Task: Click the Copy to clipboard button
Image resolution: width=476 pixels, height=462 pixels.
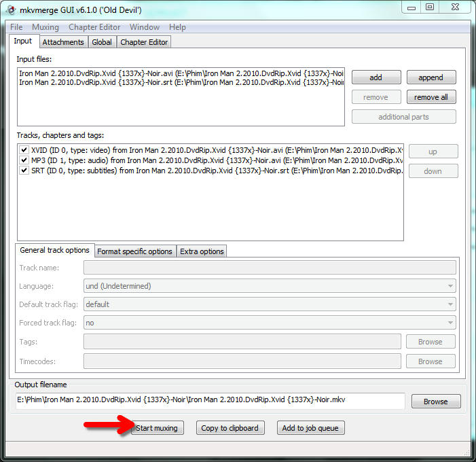Action: (230, 428)
